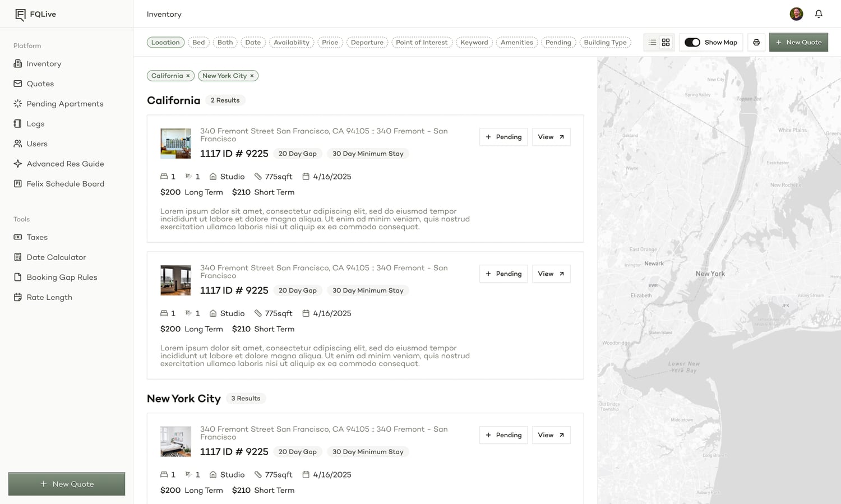Switch to list view layout

point(652,43)
